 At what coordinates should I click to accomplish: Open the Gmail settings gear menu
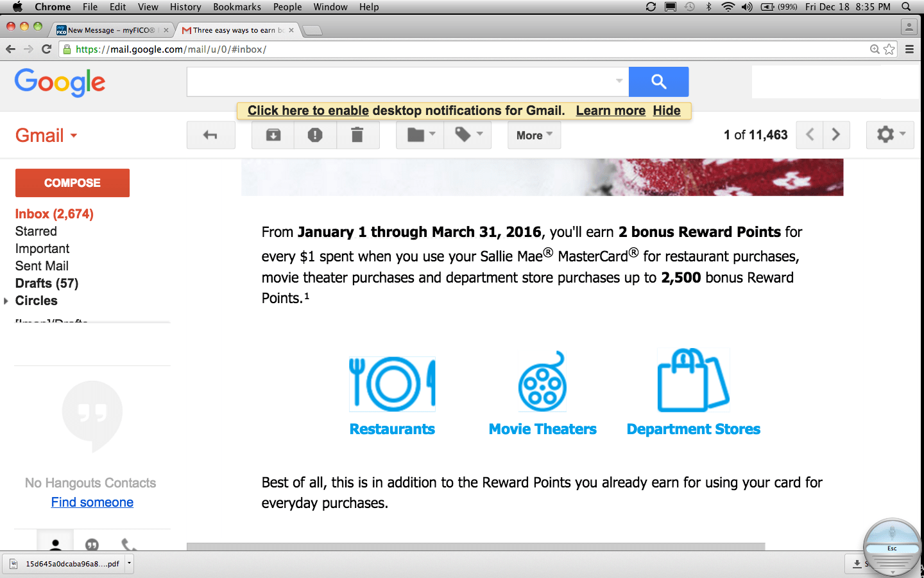[890, 135]
